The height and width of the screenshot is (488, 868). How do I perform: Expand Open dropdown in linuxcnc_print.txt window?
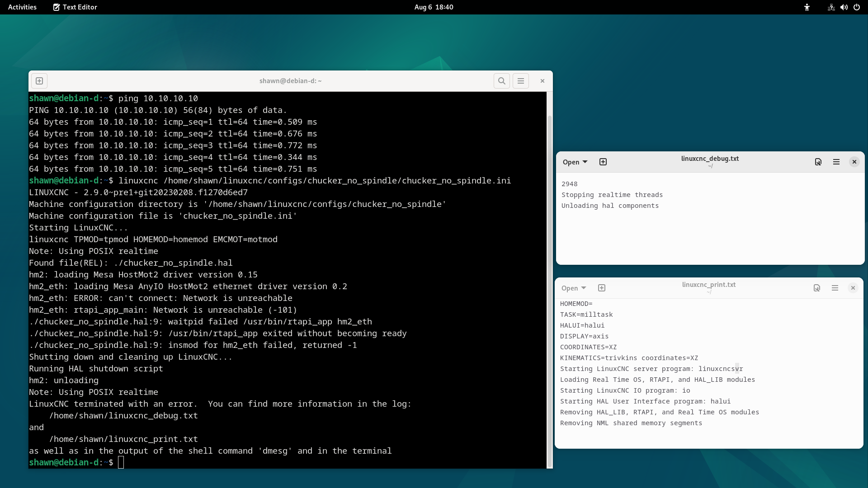pyautogui.click(x=574, y=288)
